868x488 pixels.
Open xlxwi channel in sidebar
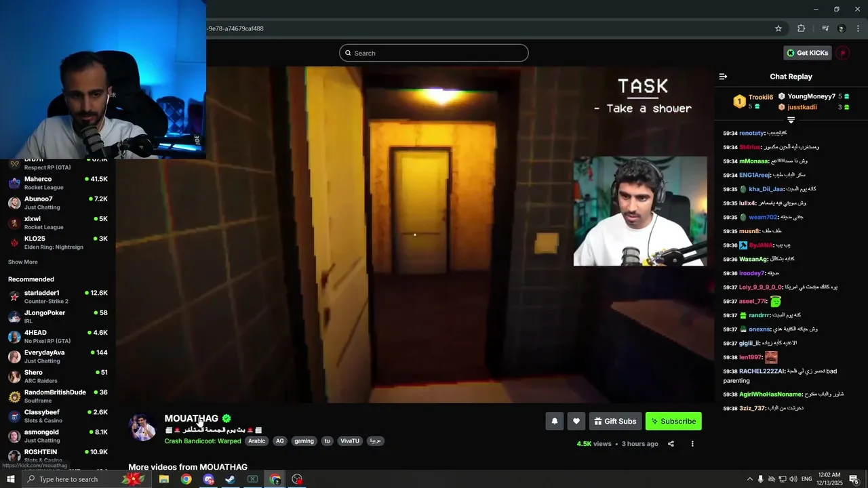pos(58,223)
